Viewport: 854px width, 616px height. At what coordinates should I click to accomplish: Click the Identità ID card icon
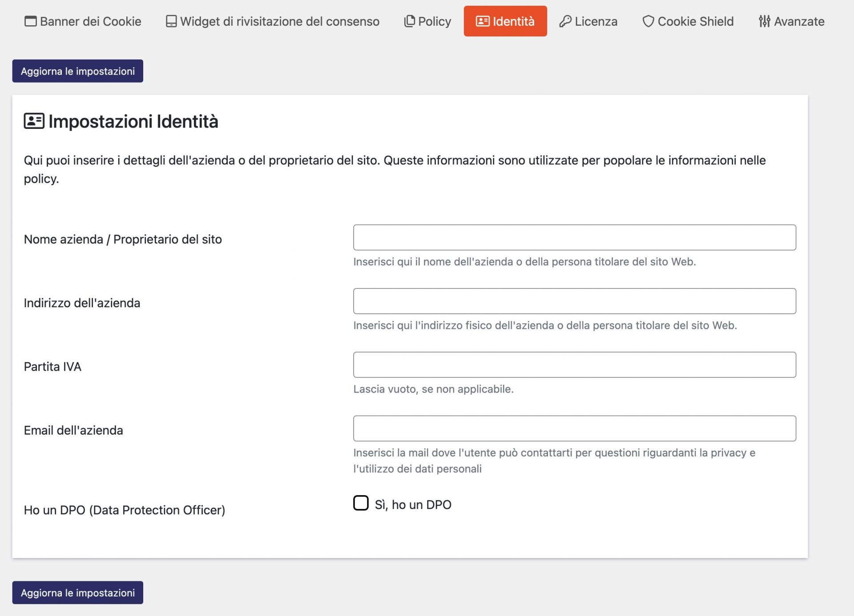click(483, 21)
